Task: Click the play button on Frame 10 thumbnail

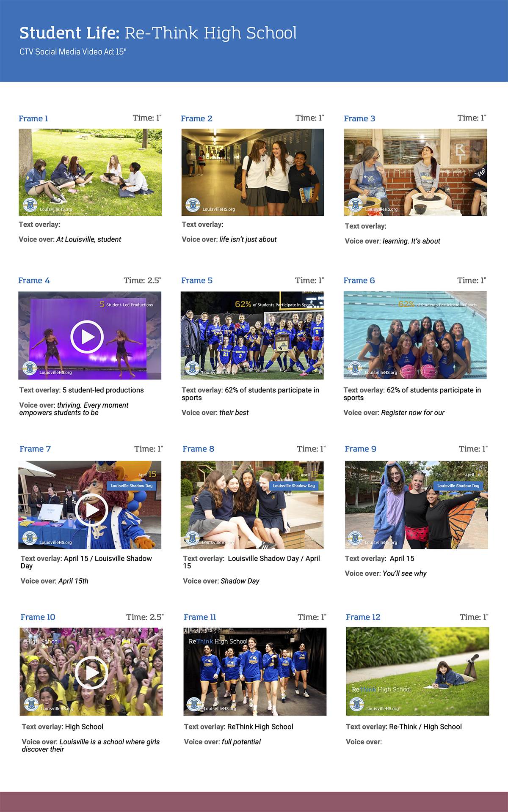Action: 91,673
